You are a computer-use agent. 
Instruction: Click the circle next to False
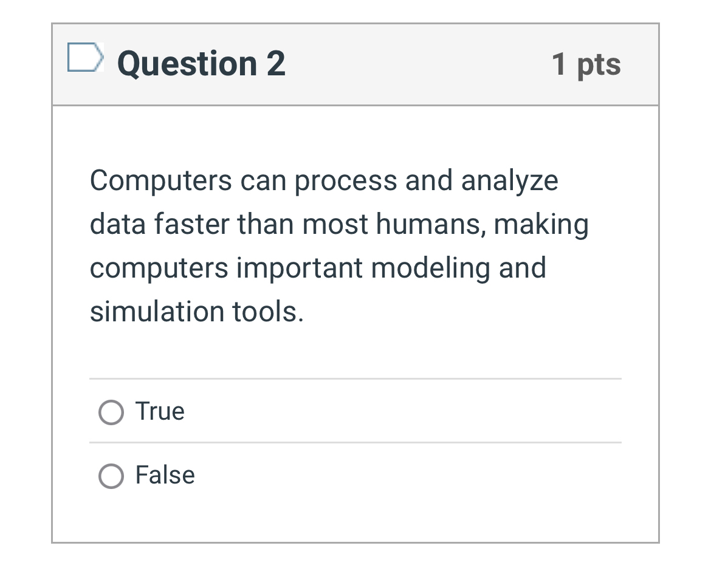110,476
